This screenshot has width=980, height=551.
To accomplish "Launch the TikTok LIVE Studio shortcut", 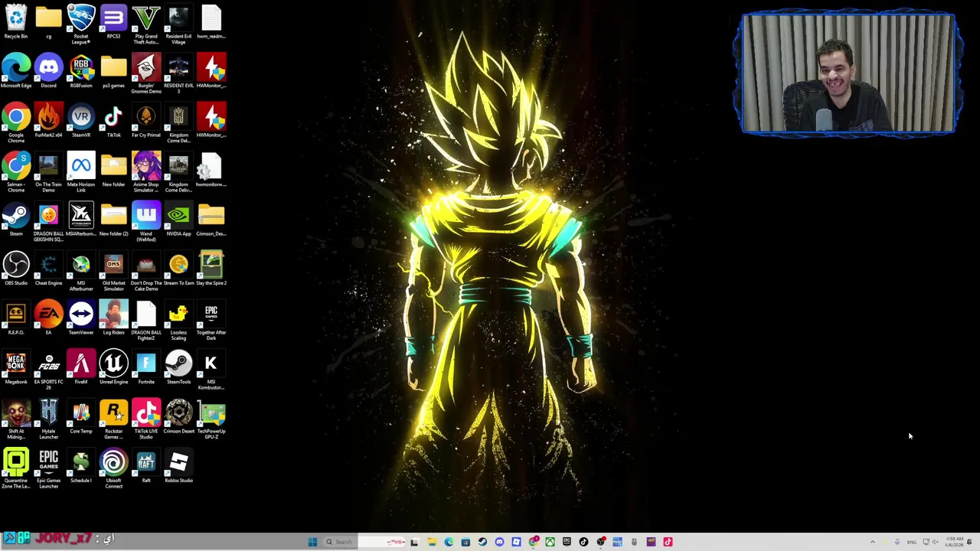I will (x=145, y=419).
